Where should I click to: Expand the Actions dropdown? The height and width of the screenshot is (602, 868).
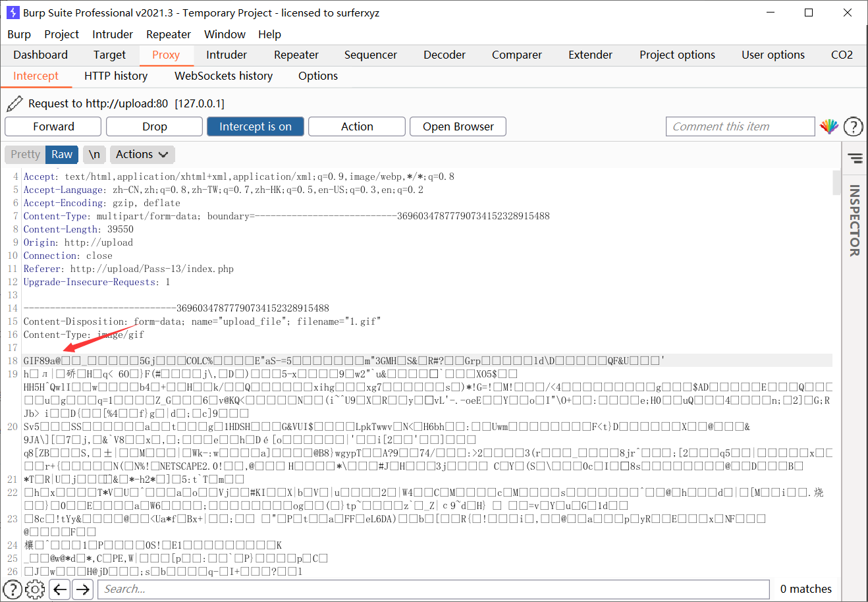[142, 154]
